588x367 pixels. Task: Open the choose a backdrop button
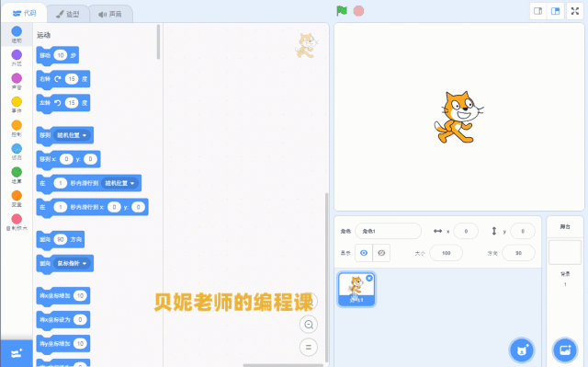565,350
